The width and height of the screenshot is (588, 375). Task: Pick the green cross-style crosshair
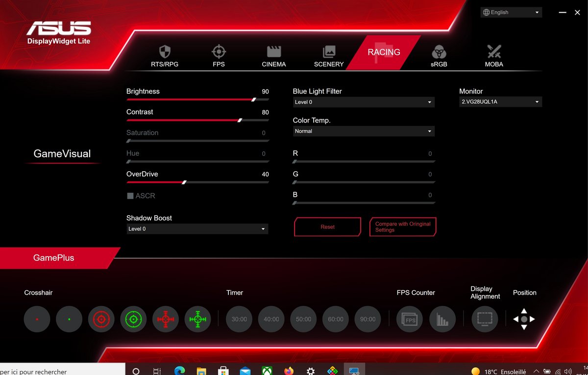pyautogui.click(x=197, y=319)
